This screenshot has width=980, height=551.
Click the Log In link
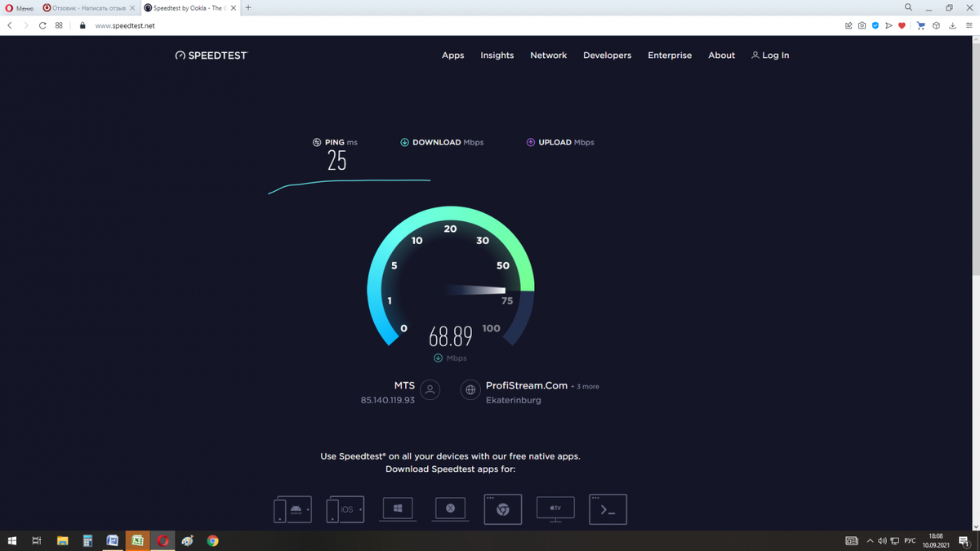(770, 56)
